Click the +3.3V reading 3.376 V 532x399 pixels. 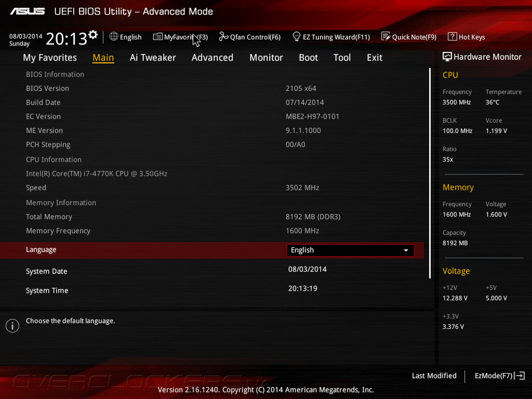pyautogui.click(x=453, y=327)
